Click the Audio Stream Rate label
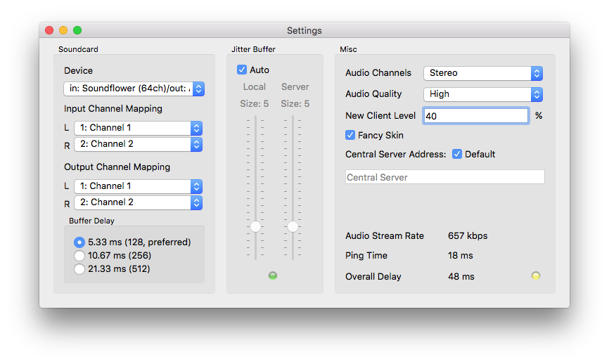This screenshot has height=364, width=609. click(385, 236)
